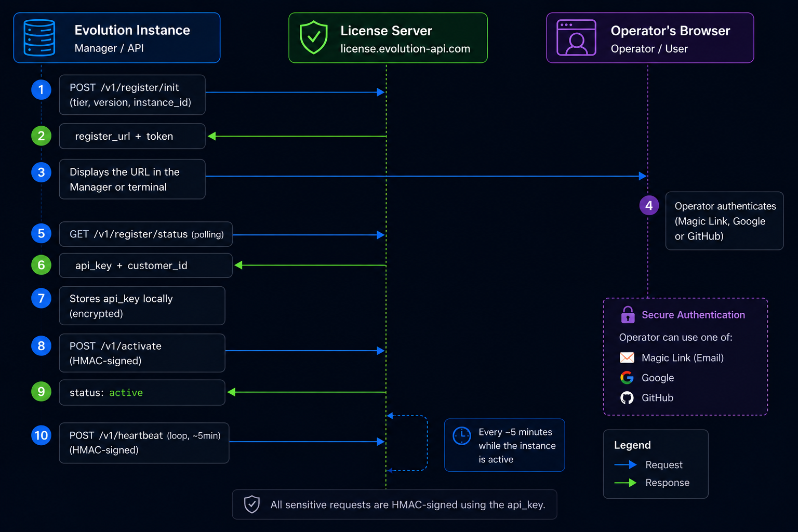Image resolution: width=798 pixels, height=532 pixels.
Task: Click the "Displays the URL in the Manager" box
Action: pos(132,179)
